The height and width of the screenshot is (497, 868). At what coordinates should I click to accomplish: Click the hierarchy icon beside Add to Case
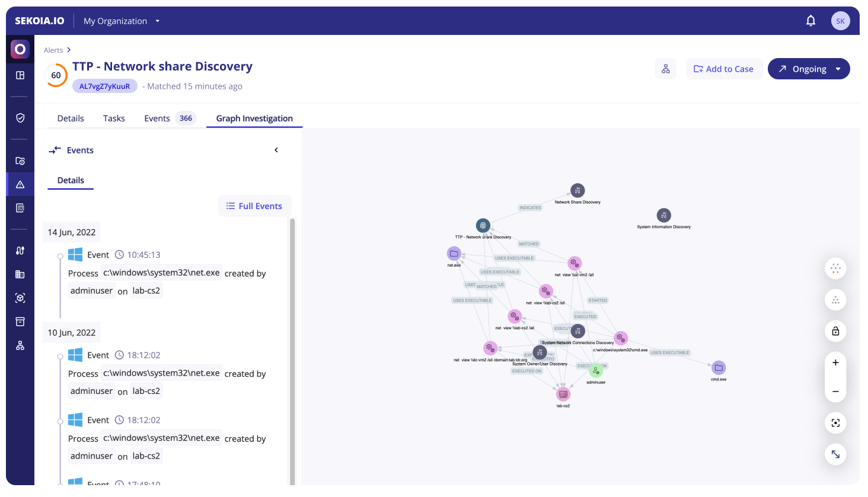(666, 69)
